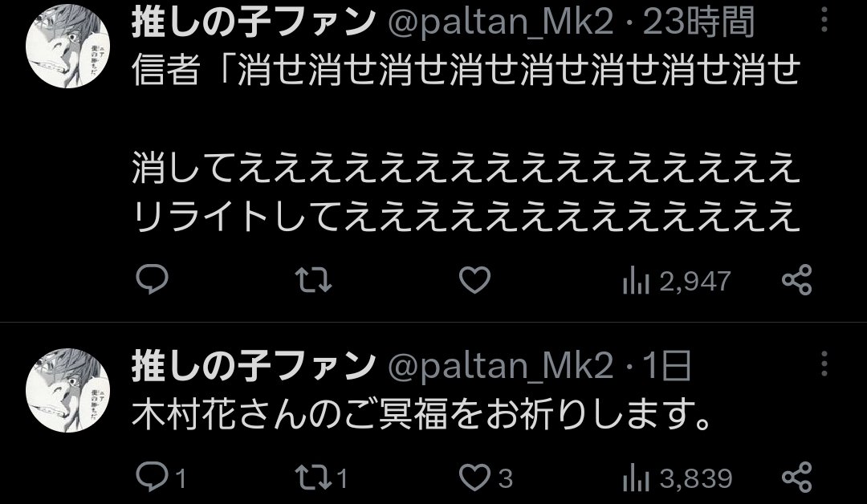Retweet the 木村花さん tweet
The height and width of the screenshot is (504, 867).
322,478
